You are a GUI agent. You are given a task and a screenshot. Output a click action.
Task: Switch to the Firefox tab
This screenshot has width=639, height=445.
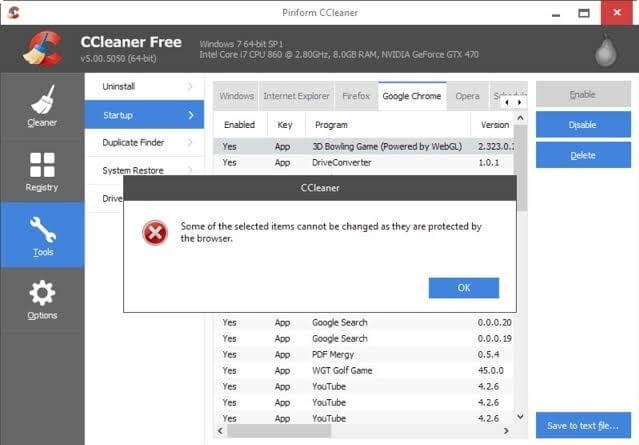356,96
